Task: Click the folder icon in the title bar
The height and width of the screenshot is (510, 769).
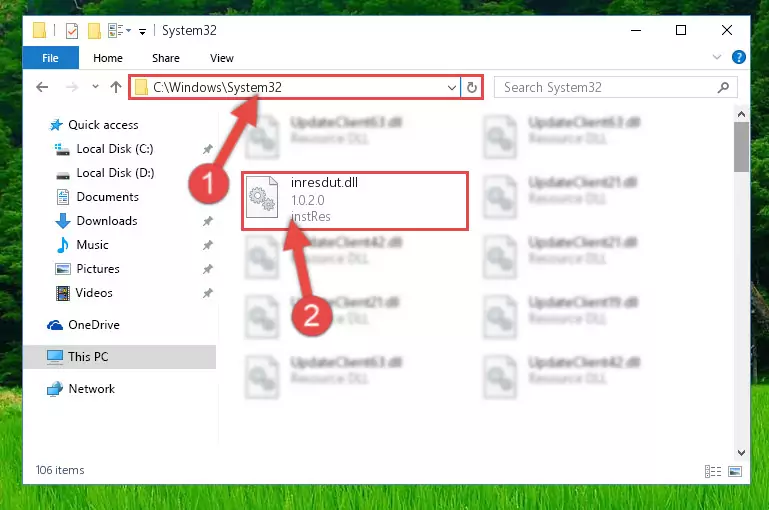Action: 39,30
